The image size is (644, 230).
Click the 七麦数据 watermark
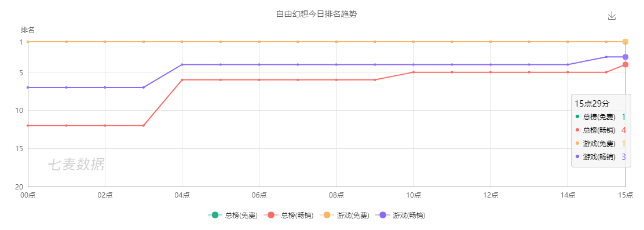point(76,165)
